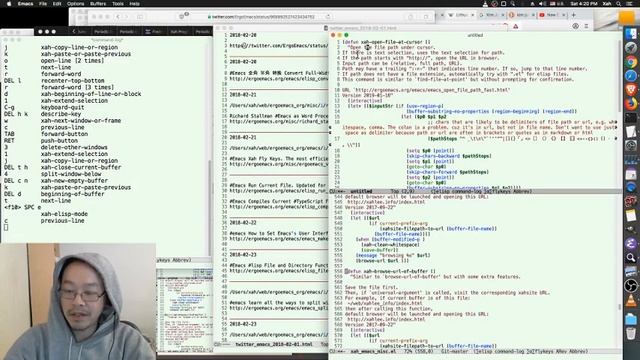This screenshot has height=360, width=640.
Task: Click the 'untitled' buffer mode line name
Action: point(361,191)
